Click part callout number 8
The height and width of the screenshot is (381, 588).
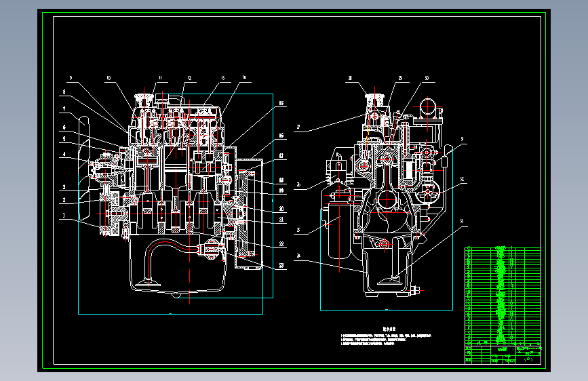(x=64, y=92)
